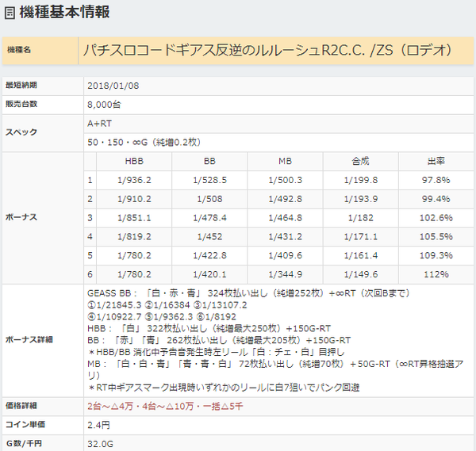Select the GEASS BB payout description line
This screenshot has height=451, width=476.
(x=248, y=293)
